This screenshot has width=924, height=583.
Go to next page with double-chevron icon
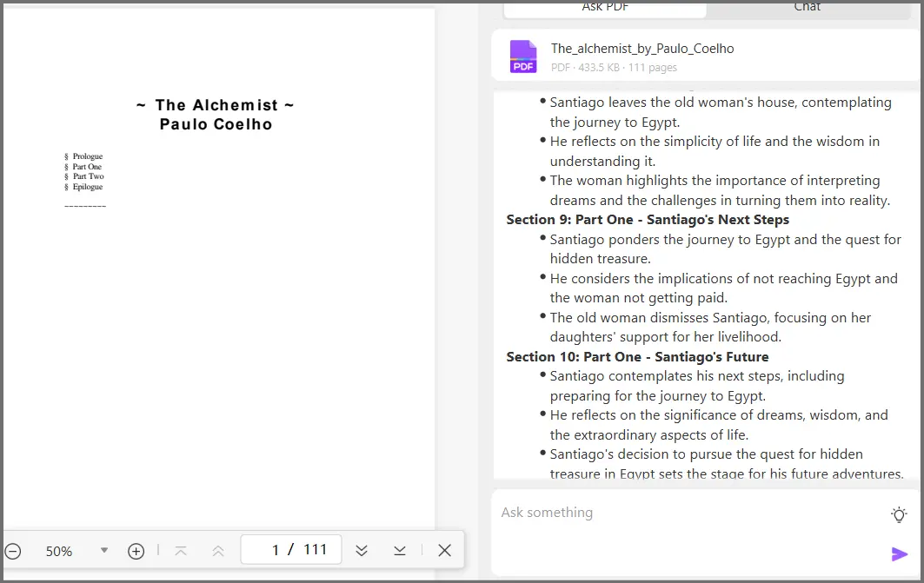click(362, 550)
